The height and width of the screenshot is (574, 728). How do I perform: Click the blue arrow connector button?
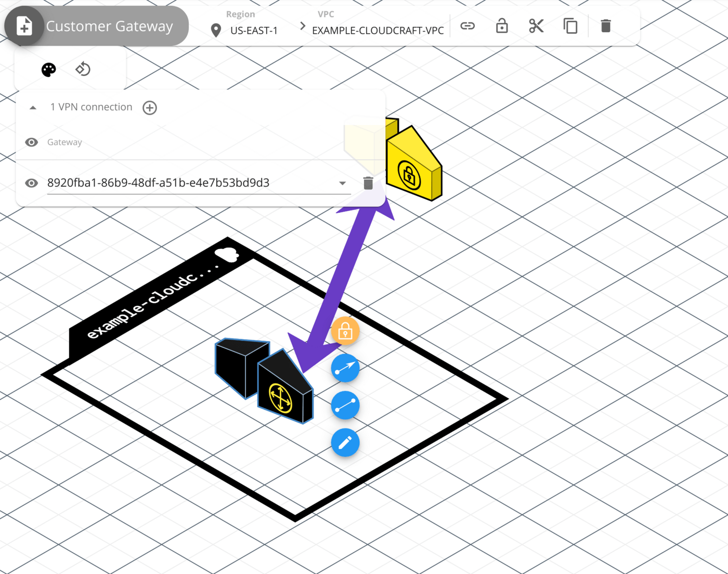[x=345, y=369]
